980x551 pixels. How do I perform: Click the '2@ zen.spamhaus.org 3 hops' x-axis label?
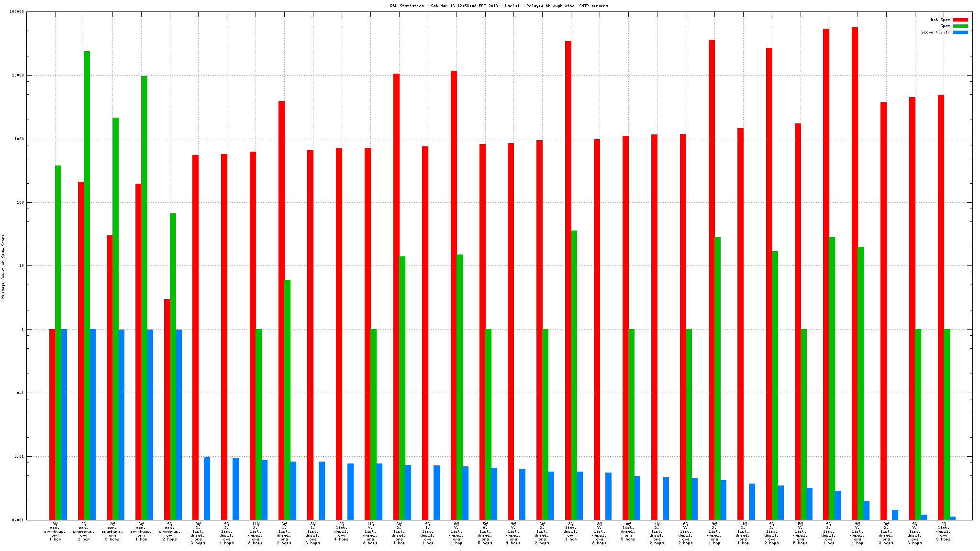(x=112, y=531)
